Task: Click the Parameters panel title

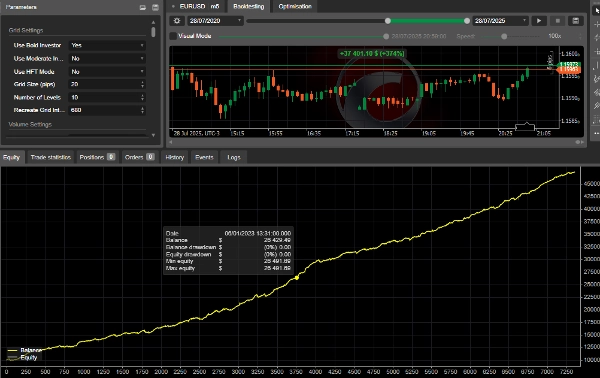Action: click(x=21, y=7)
